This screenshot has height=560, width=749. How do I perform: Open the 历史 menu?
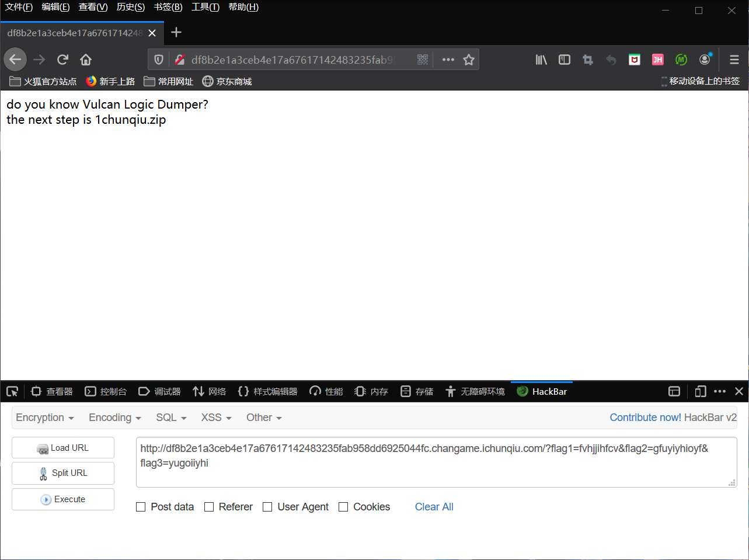pos(131,7)
